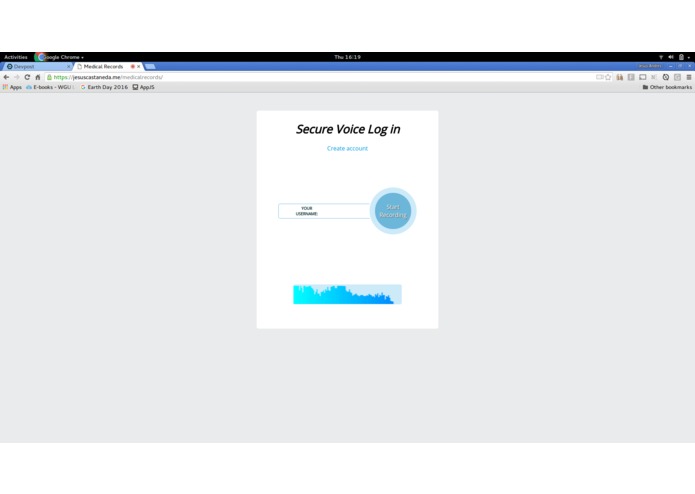Click the battery status icon in top bar
Screen dimensions: 695x494
[x=681, y=57]
